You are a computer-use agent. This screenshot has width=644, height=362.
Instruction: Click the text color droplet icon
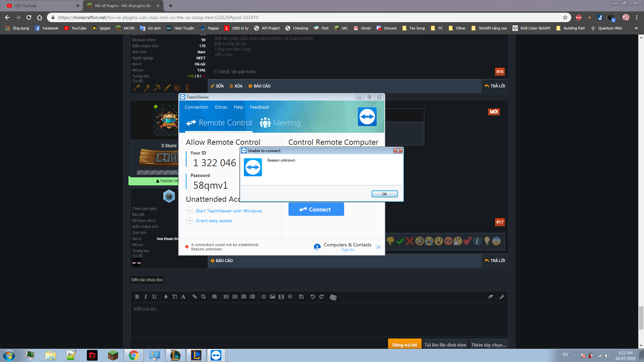pyautogui.click(x=166, y=297)
